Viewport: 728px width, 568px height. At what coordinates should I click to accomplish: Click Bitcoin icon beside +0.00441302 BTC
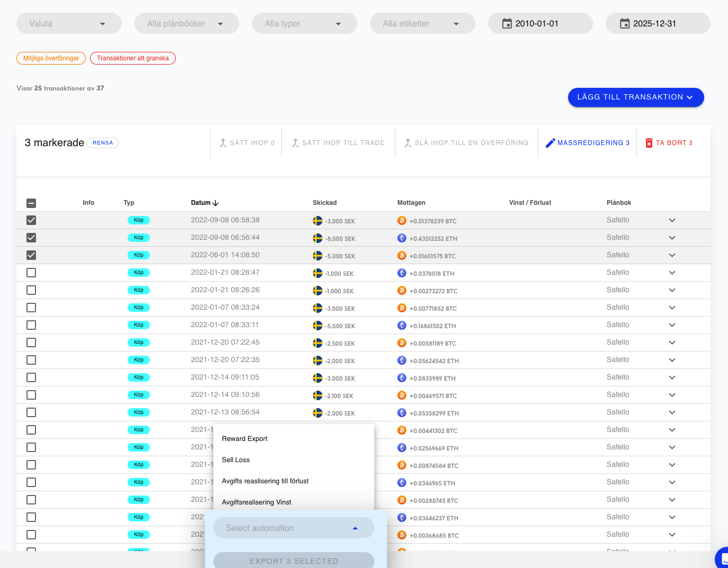click(x=402, y=430)
